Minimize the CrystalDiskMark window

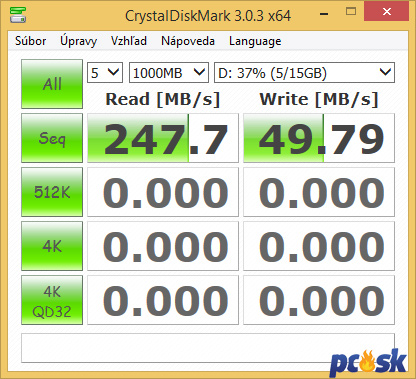[x=324, y=13]
